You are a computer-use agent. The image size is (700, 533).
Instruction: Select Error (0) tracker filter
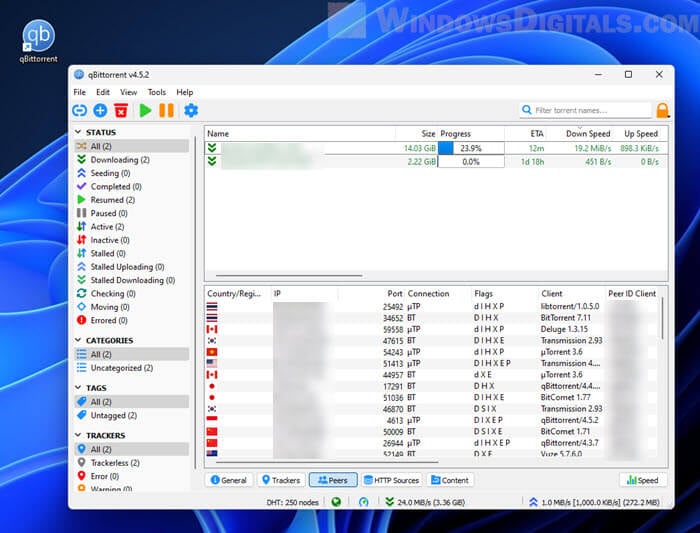tap(132, 476)
